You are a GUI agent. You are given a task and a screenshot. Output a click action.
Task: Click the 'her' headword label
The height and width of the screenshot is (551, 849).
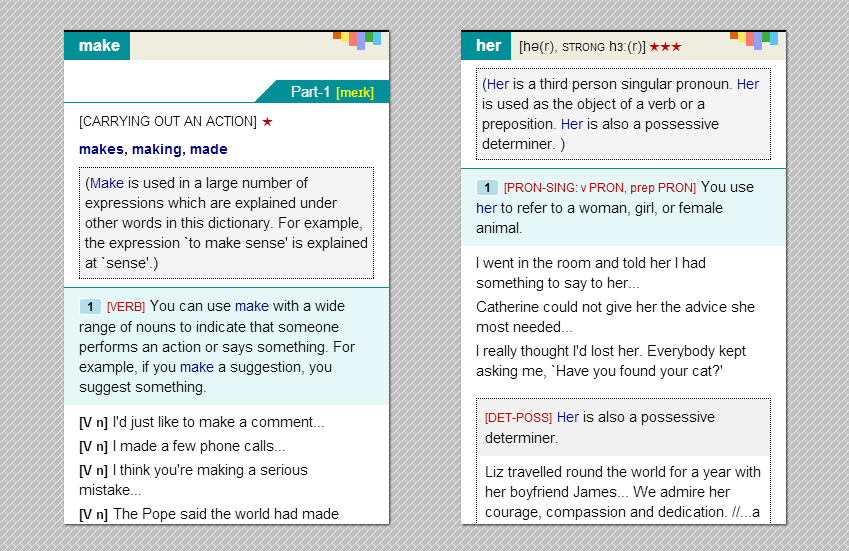(x=488, y=45)
